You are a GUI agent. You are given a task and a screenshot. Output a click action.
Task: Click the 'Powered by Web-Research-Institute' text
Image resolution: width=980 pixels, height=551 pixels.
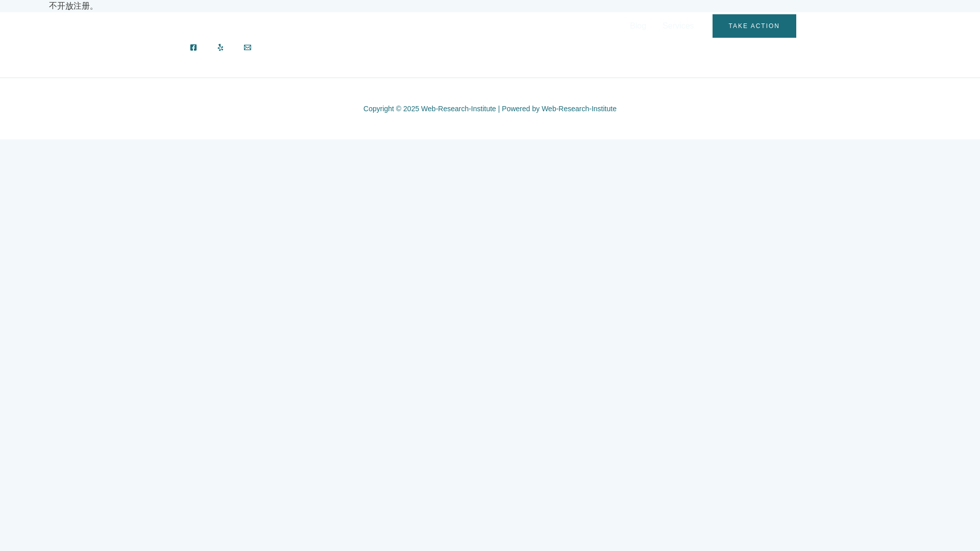coord(559,109)
